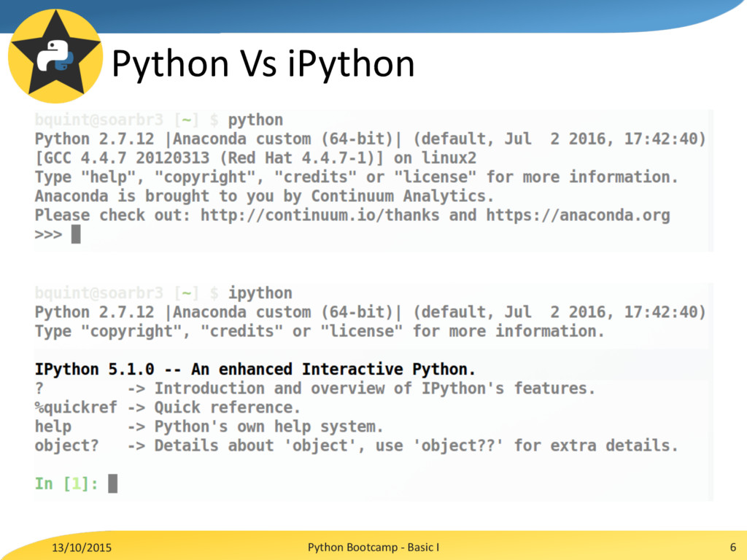Viewport: 747px width, 560px height.
Task: Click the faded "bquint@soarbr3 [~] $" prompt above ipython
Action: [x=127, y=293]
